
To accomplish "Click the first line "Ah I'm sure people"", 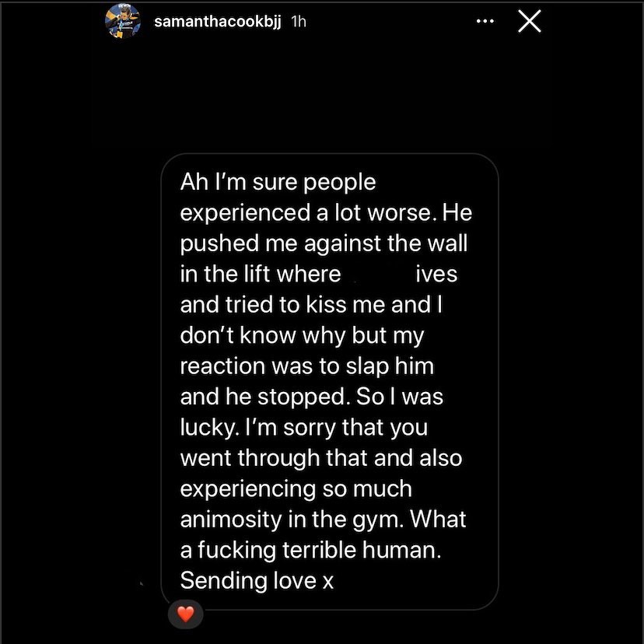I will [x=278, y=182].
